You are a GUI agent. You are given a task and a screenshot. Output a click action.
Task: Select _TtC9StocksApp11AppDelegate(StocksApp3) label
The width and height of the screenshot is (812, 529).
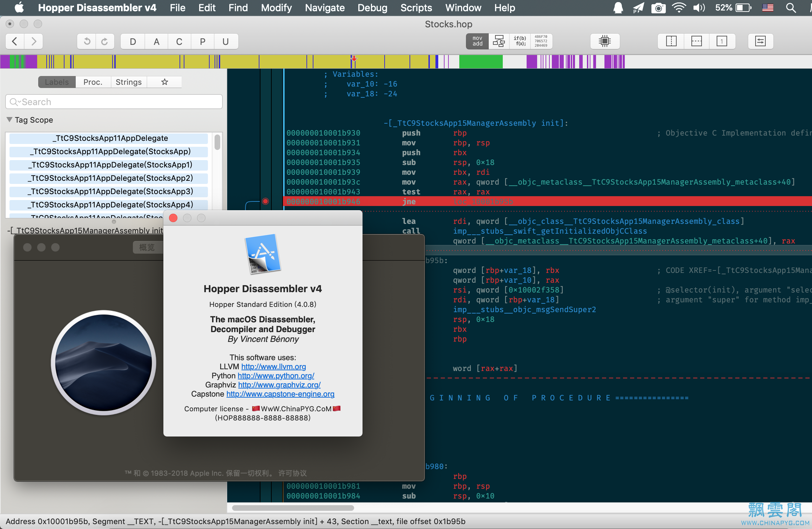pos(109,192)
